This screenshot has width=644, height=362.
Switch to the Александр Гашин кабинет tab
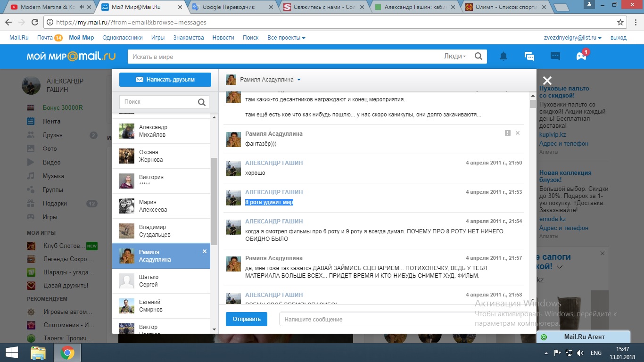click(414, 7)
